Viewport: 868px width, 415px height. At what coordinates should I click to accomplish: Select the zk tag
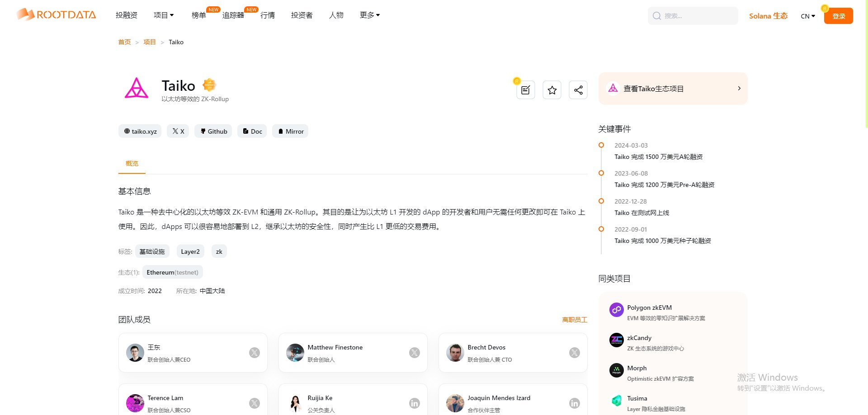(219, 252)
